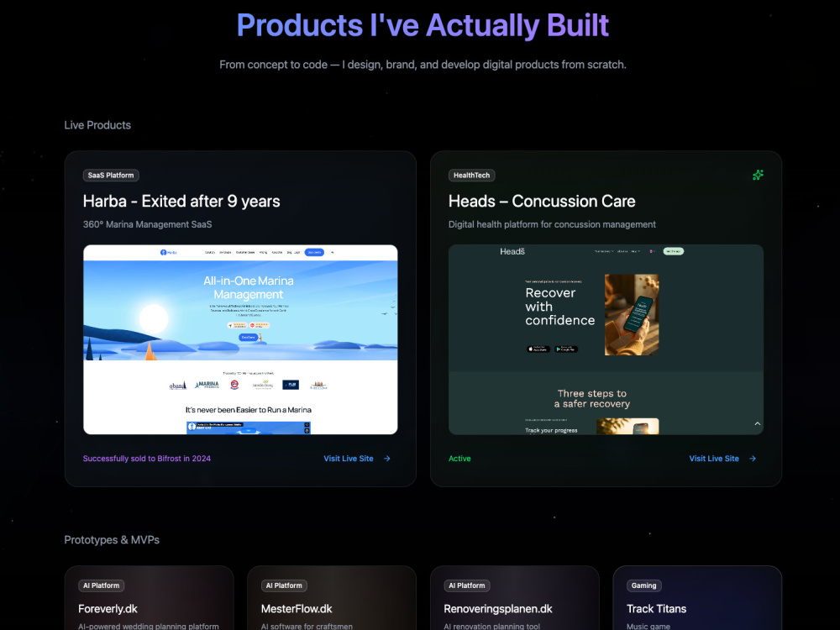Viewport: 840px width, 630px height.
Task: Open Harba's Visit Live Site link
Action: 357,459
